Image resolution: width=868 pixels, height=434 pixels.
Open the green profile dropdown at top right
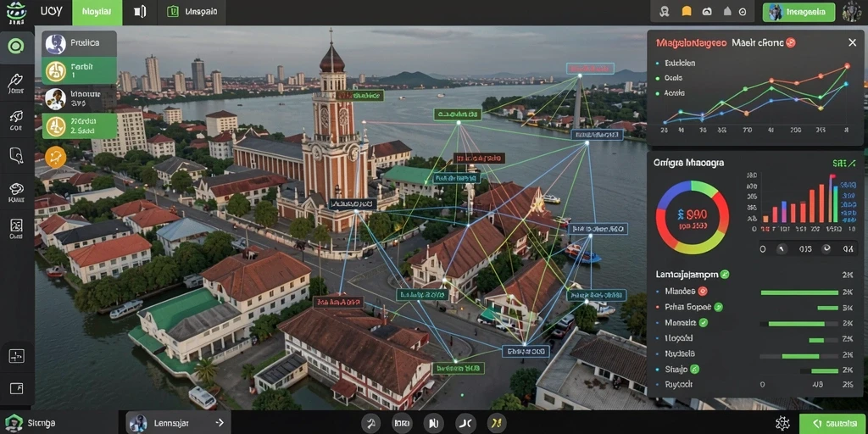point(798,12)
